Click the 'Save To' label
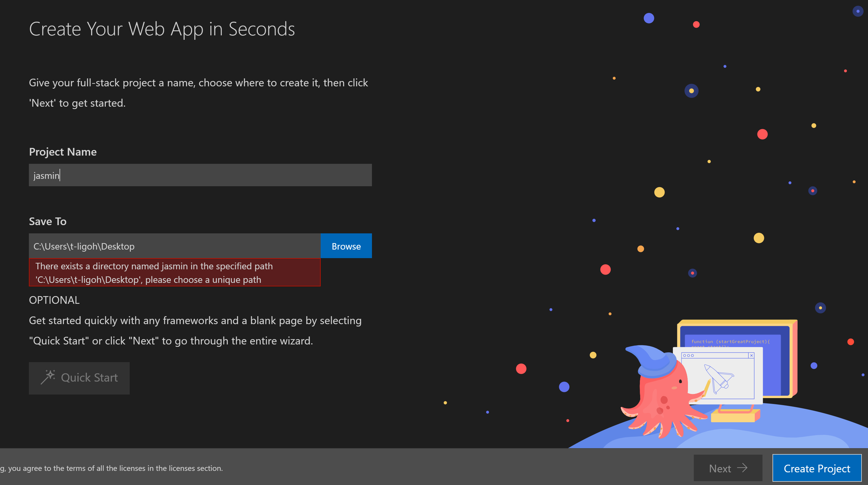 click(47, 221)
